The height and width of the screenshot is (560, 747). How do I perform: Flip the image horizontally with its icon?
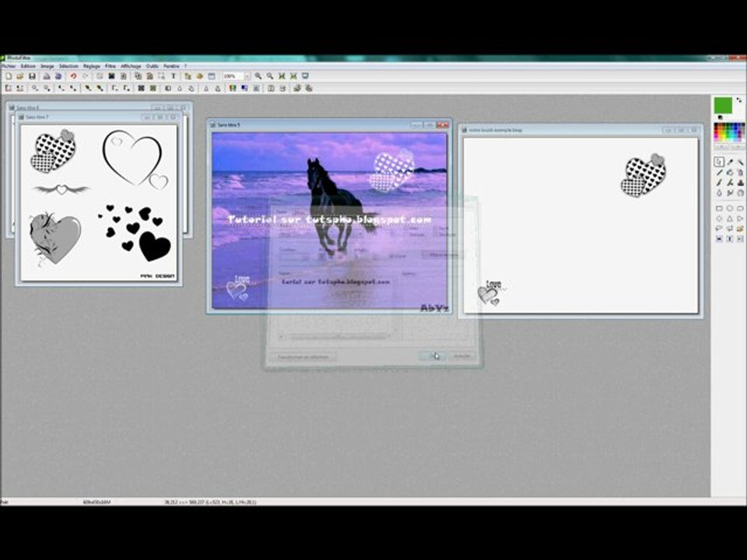271,88
